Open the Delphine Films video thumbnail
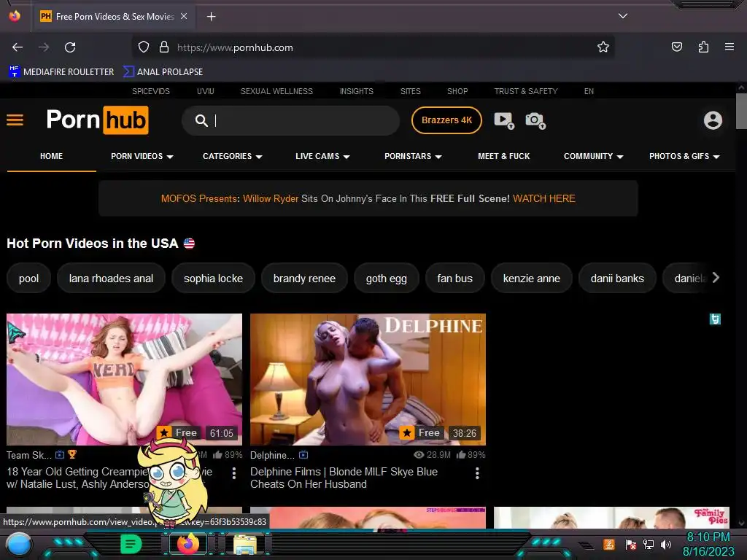This screenshot has height=560, width=747. pos(368,379)
